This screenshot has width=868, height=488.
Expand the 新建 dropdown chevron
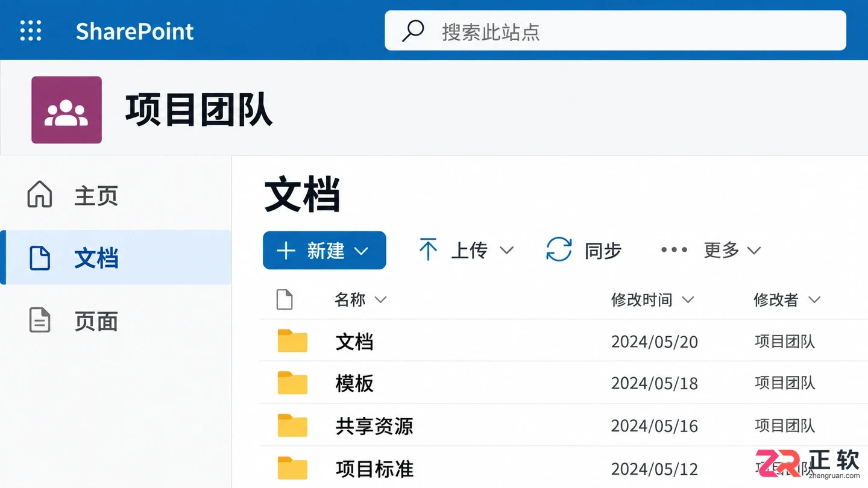(x=361, y=251)
